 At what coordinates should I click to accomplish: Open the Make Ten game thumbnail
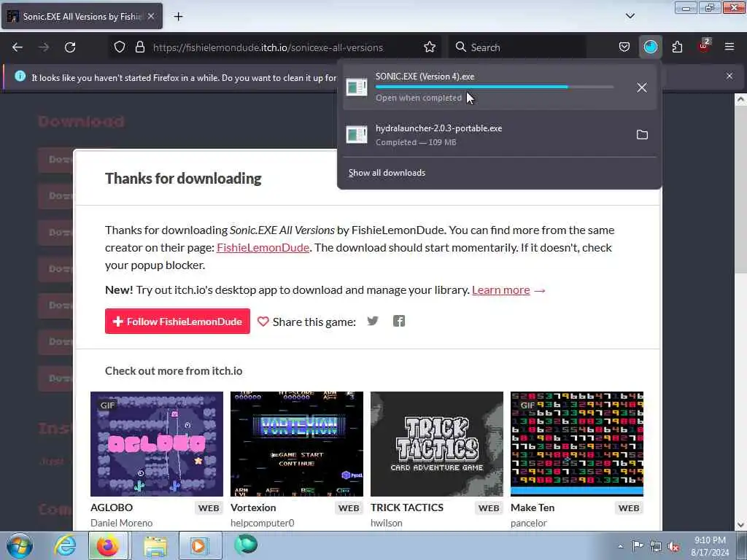click(x=577, y=444)
